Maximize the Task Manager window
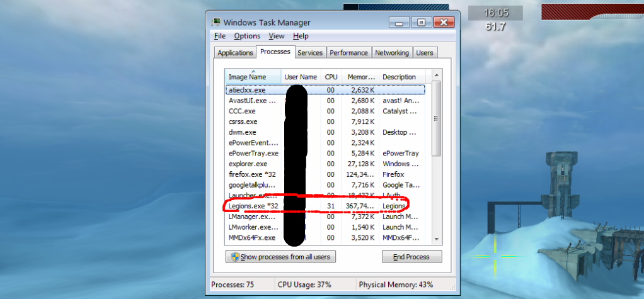 coord(421,22)
